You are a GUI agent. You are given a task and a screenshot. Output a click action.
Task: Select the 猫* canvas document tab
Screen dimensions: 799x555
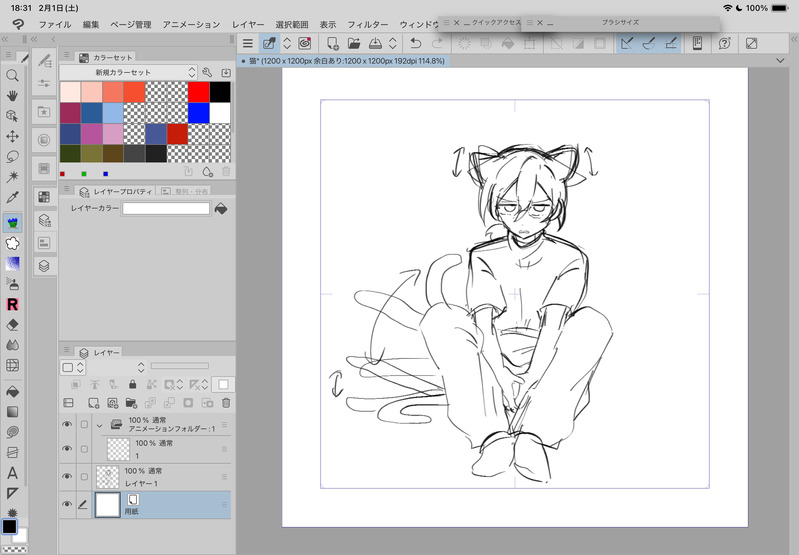(x=343, y=61)
